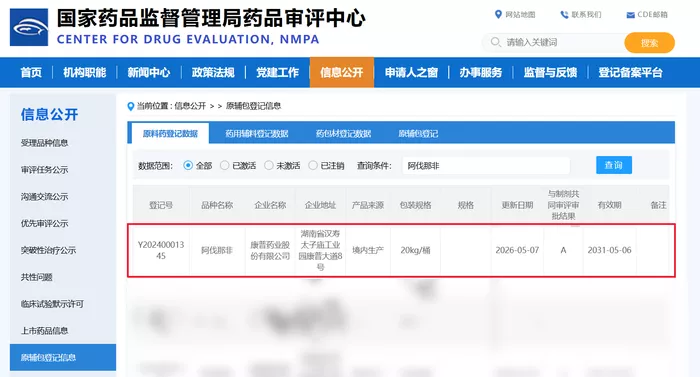Click 阿伐那非 cell in table row
Screen dimensions: 700x377
click(217, 250)
